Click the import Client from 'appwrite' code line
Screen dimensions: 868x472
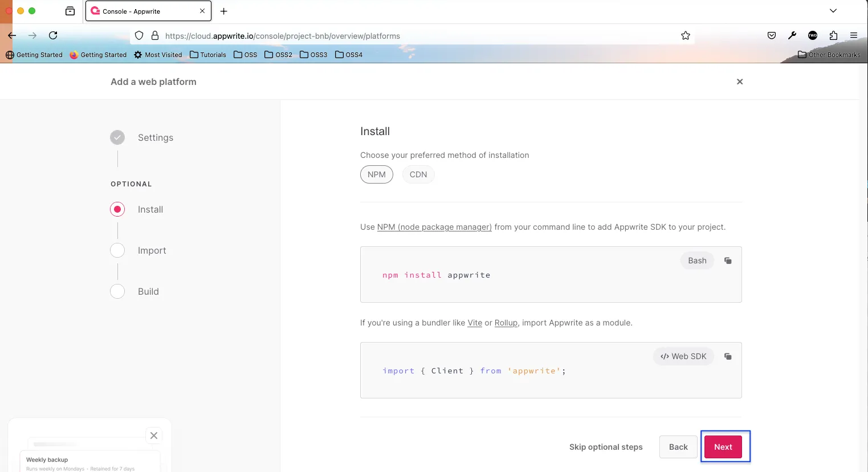[x=474, y=371]
